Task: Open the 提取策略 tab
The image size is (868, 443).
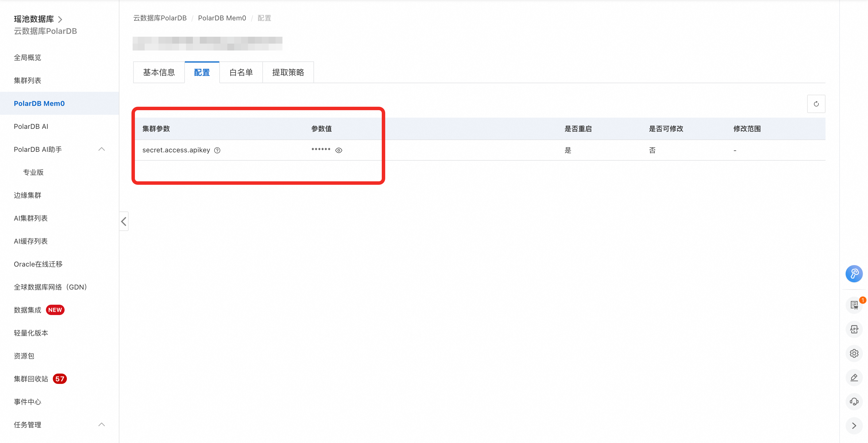Action: coord(288,72)
